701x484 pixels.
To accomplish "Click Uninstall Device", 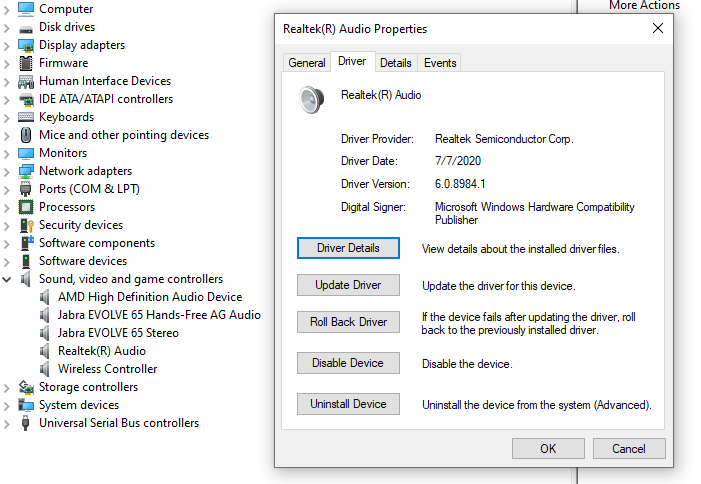I will pyautogui.click(x=348, y=404).
